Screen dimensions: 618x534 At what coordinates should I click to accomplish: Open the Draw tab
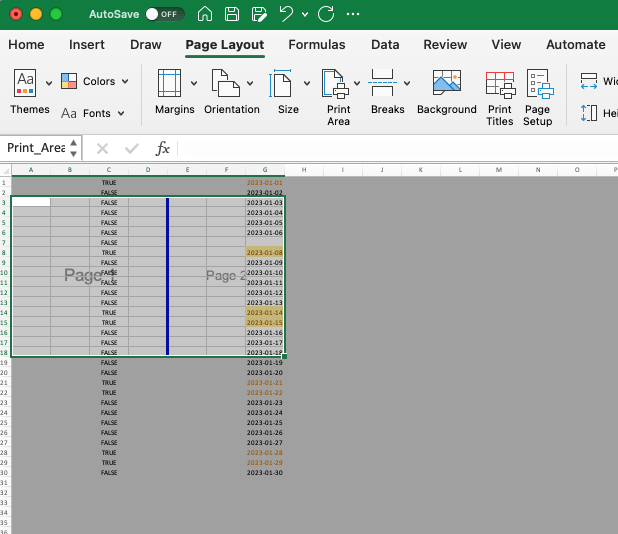click(146, 45)
